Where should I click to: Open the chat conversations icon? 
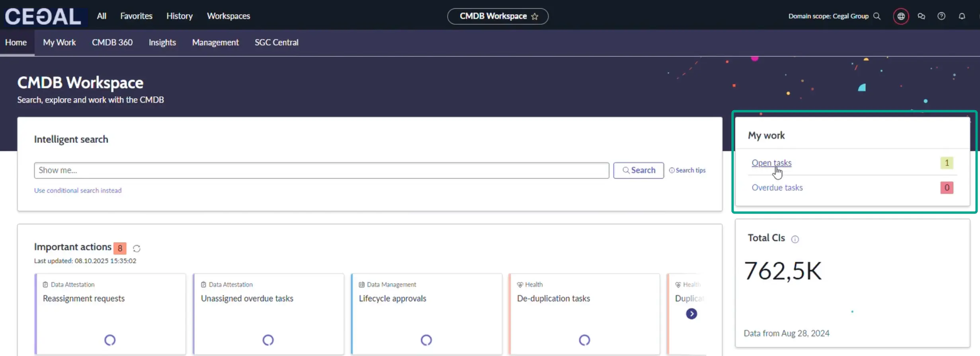click(x=921, y=16)
